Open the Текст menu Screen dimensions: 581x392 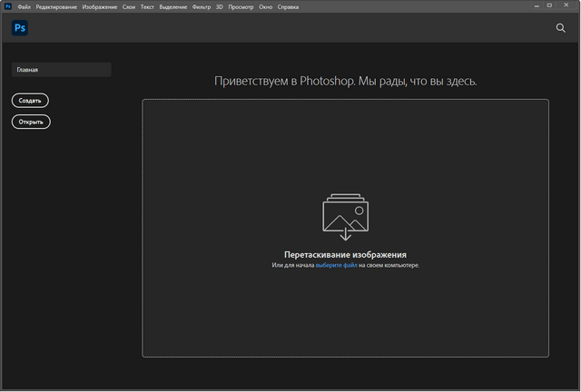tap(147, 7)
